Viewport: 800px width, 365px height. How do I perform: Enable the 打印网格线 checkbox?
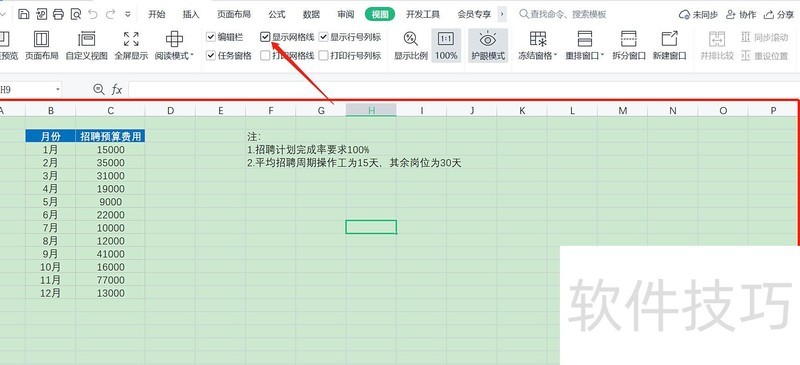265,56
